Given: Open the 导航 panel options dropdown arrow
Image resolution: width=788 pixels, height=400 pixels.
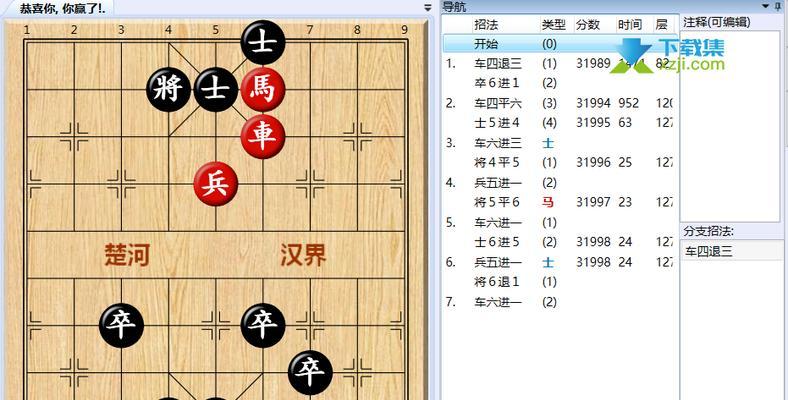Looking at the screenshot, I should pyautogui.click(x=766, y=6).
